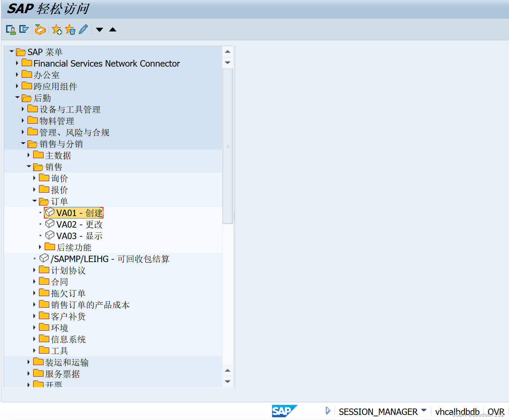The width and height of the screenshot is (509, 420).
Task: Click the add to favorites star icon
Action: [x=57, y=29]
